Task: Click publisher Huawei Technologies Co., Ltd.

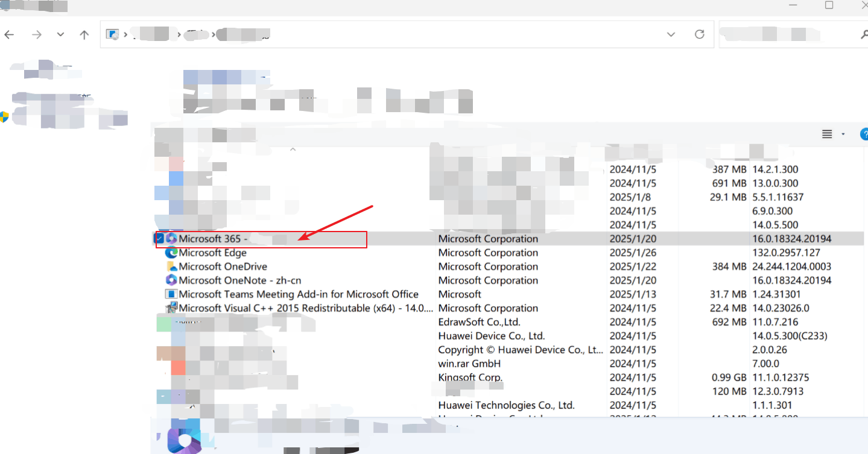Action: coord(506,405)
